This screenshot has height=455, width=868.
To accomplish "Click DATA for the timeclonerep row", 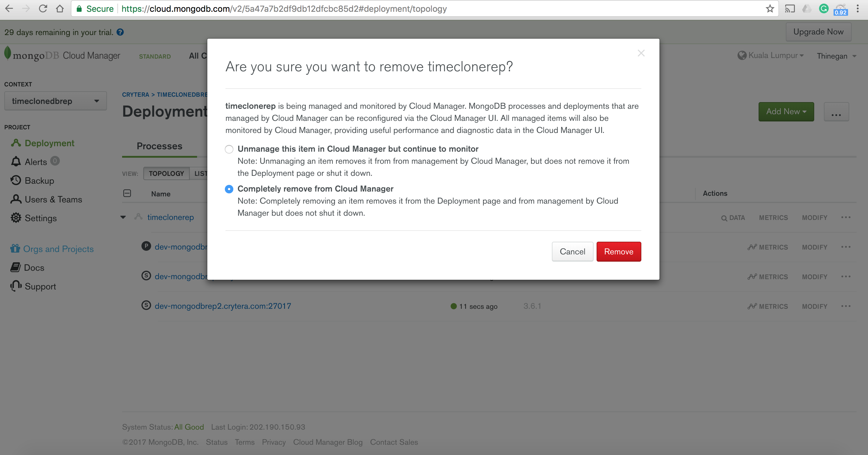I will (x=733, y=218).
